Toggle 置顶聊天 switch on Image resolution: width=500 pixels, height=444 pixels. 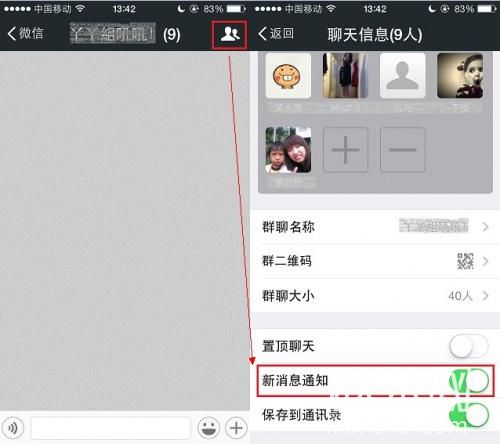tap(469, 346)
